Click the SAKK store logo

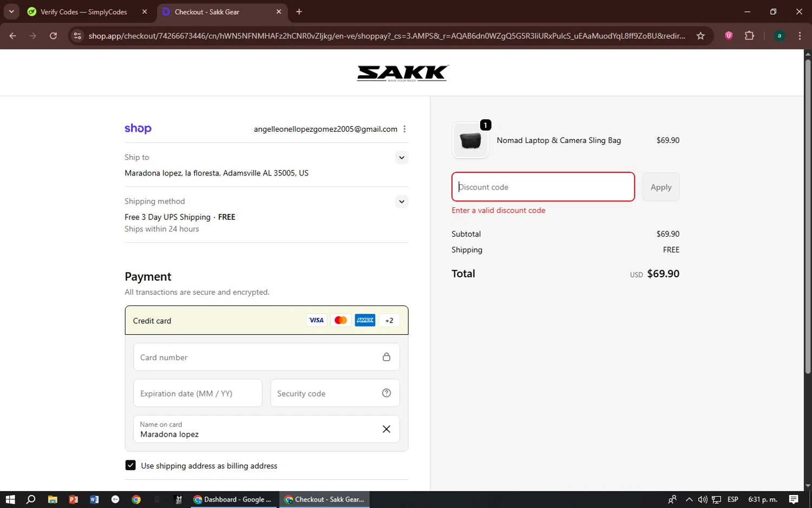pos(403,73)
